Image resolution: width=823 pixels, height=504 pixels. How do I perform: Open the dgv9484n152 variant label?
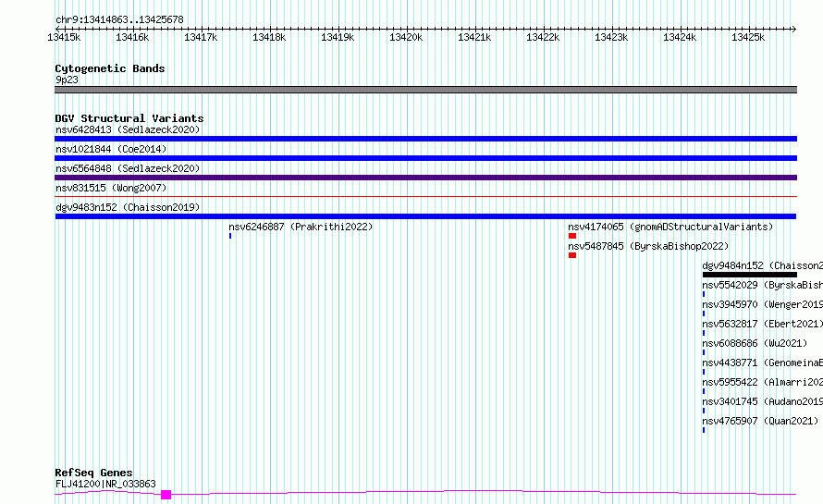[762, 265]
